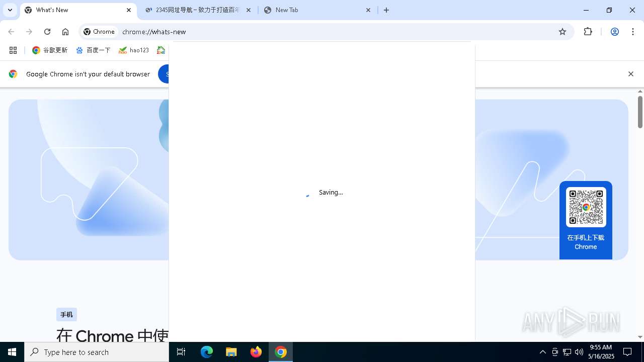Open the Chrome three-dot menu
Image resolution: width=644 pixels, height=362 pixels.
point(632,32)
